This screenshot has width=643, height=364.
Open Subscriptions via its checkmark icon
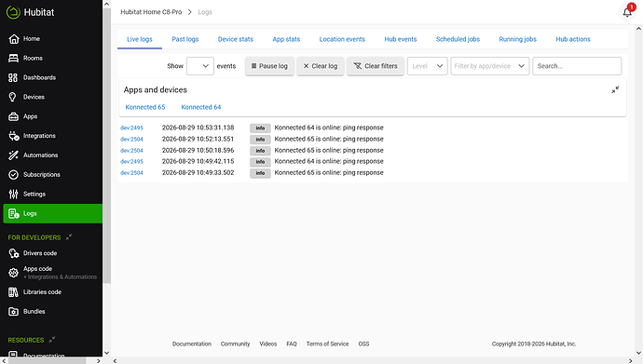pos(14,175)
